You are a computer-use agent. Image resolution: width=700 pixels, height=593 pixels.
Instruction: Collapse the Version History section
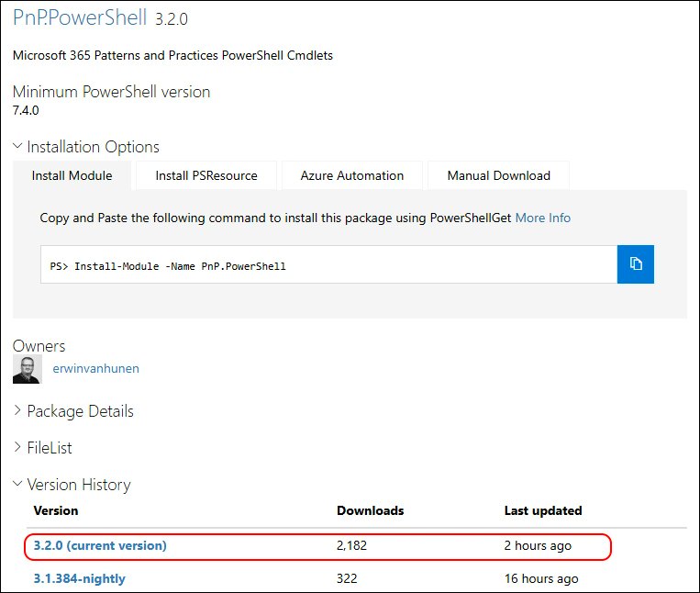(72, 485)
